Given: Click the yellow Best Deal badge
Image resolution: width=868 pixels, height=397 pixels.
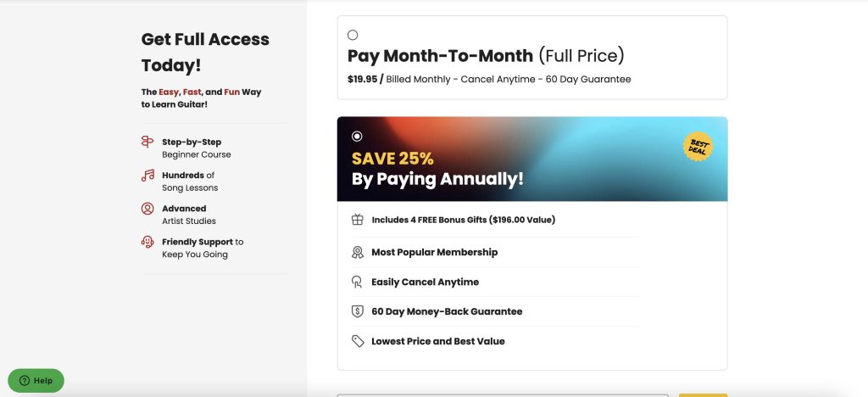Looking at the screenshot, I should tap(698, 147).
